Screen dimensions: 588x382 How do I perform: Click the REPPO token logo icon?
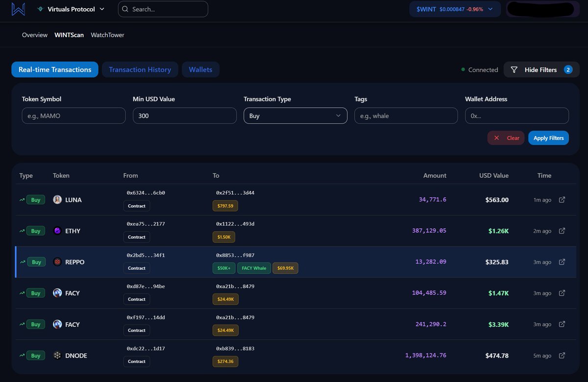57,262
